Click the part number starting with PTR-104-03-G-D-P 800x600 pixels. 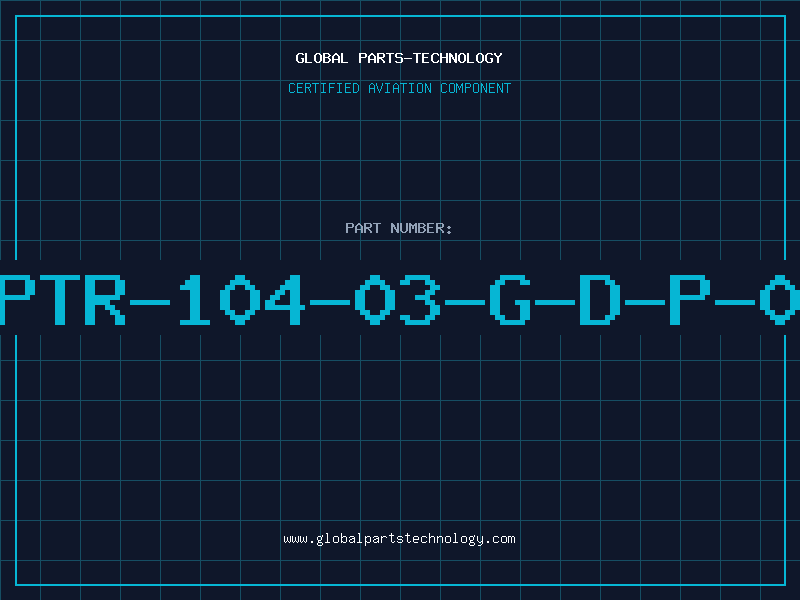click(x=400, y=299)
